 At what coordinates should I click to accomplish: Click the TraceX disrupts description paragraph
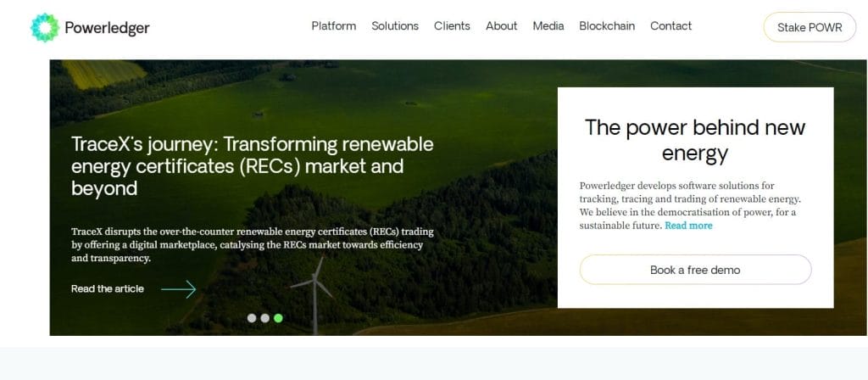[x=253, y=245]
